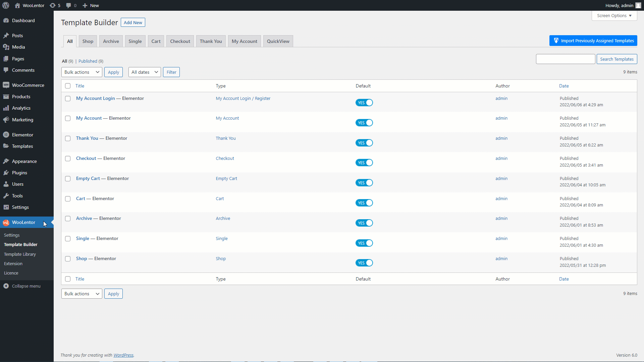
Task: Open the WordPress logo menu
Action: coord(5,5)
